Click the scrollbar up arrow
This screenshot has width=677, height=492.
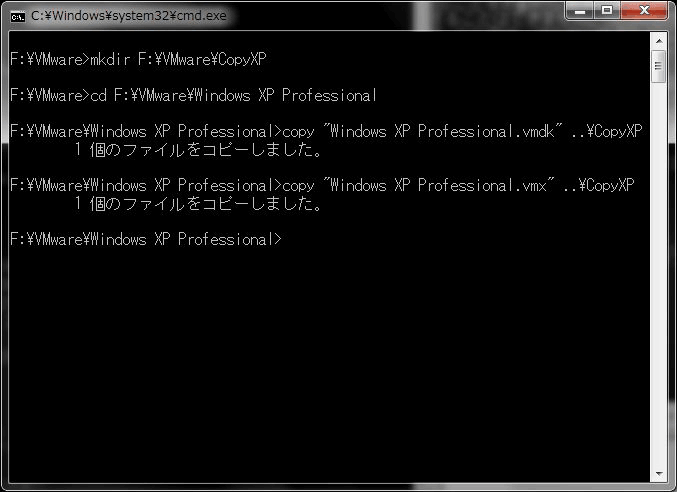pyautogui.click(x=659, y=41)
